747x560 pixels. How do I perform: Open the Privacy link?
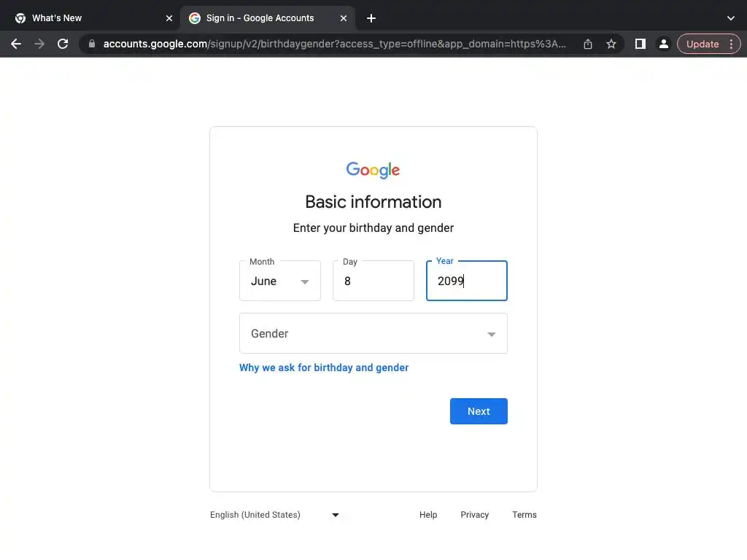(474, 515)
